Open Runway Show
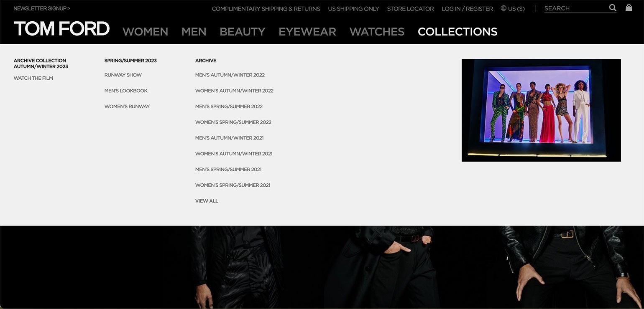 coord(123,75)
